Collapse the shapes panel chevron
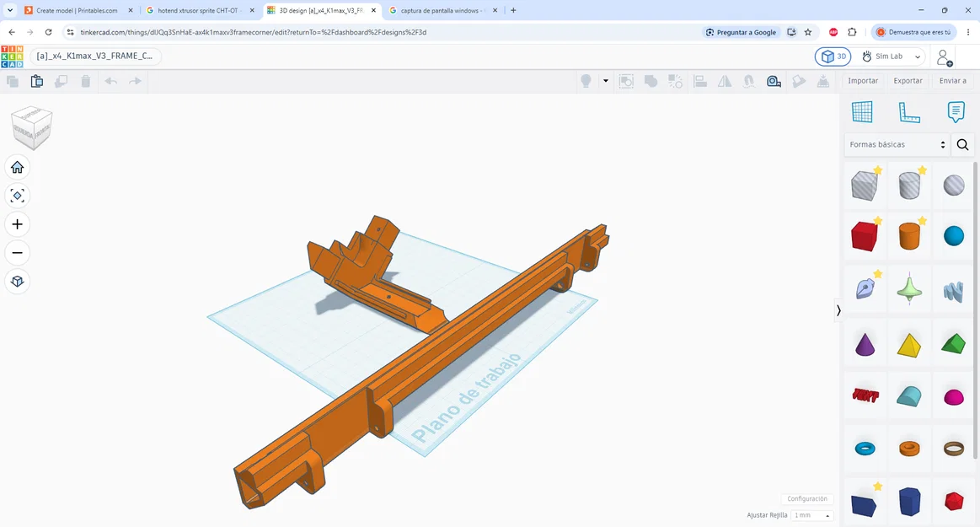980x527 pixels. (838, 310)
